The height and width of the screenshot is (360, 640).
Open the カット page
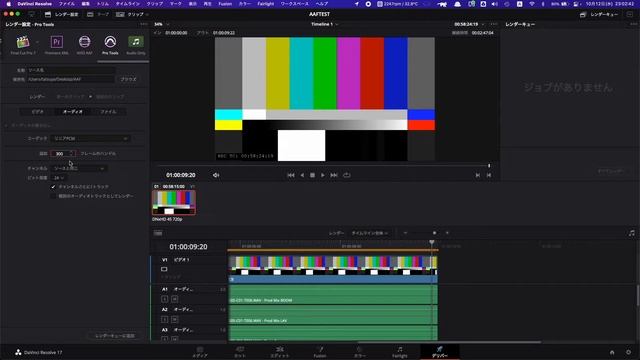point(240,352)
